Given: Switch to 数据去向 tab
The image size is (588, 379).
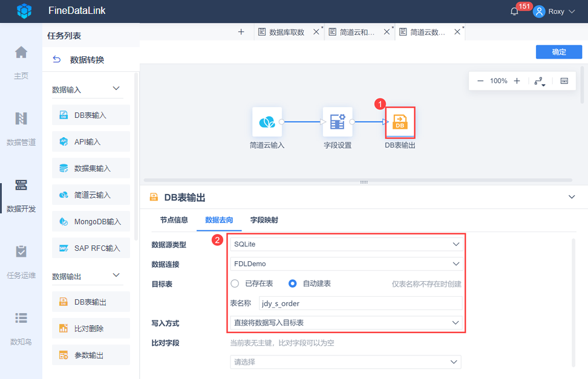Looking at the screenshot, I should pyautogui.click(x=219, y=220).
